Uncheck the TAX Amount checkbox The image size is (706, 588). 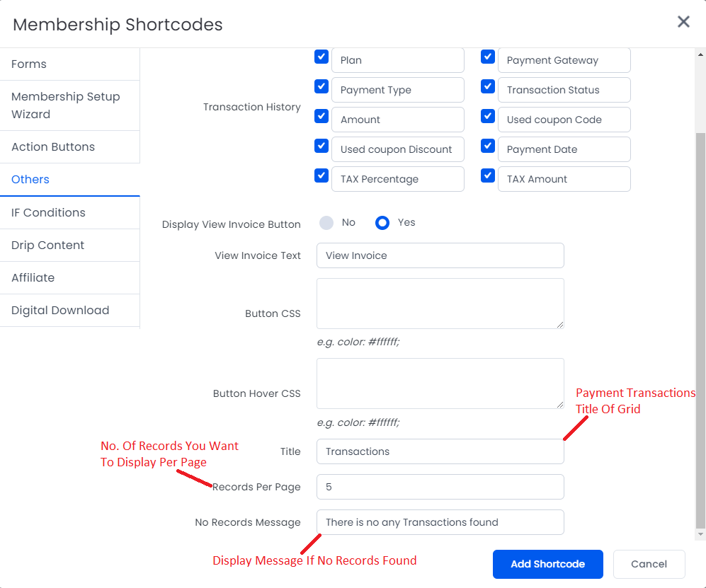[x=488, y=175]
